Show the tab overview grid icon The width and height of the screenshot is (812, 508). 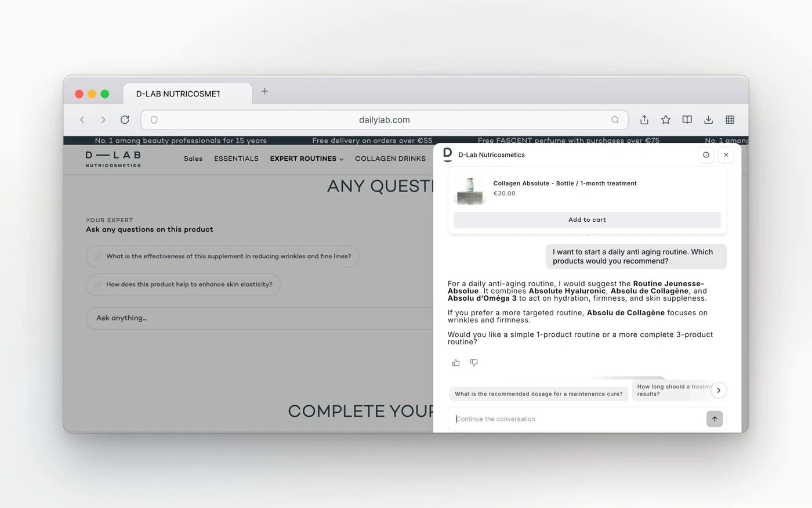[x=730, y=120]
